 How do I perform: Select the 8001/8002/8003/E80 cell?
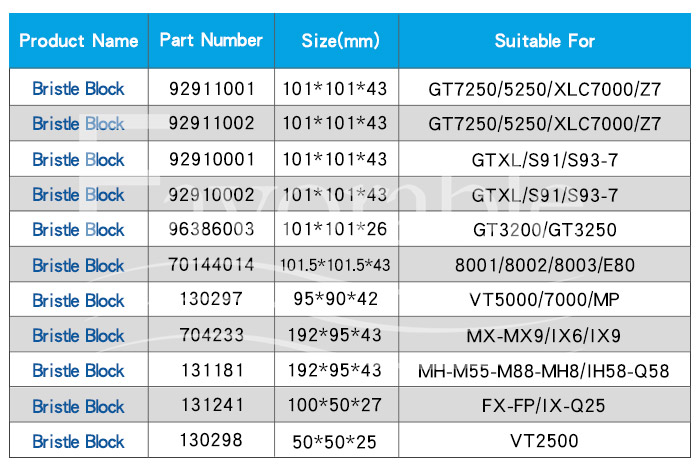tap(545, 265)
